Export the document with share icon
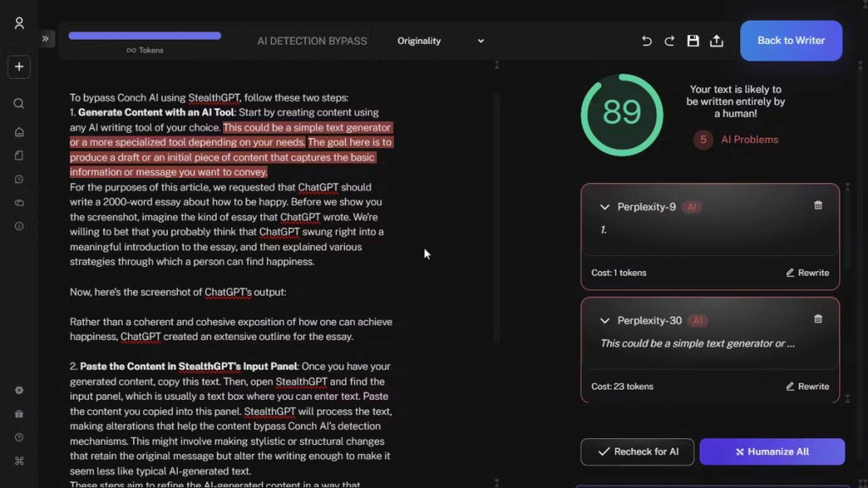The width and height of the screenshot is (868, 488). click(x=716, y=41)
